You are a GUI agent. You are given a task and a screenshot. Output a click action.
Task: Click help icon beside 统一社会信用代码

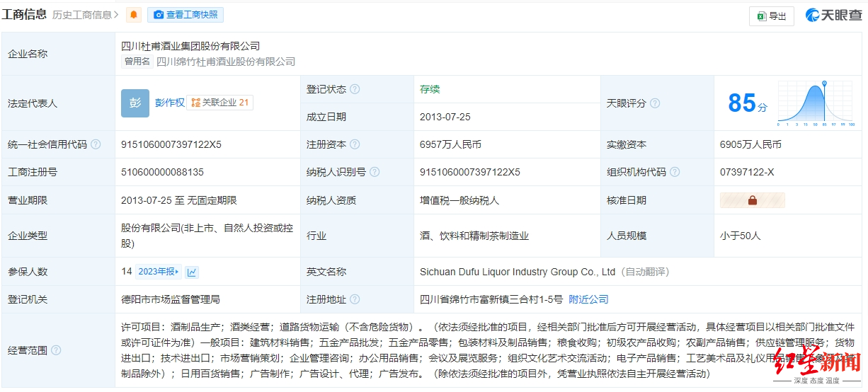coord(96,144)
